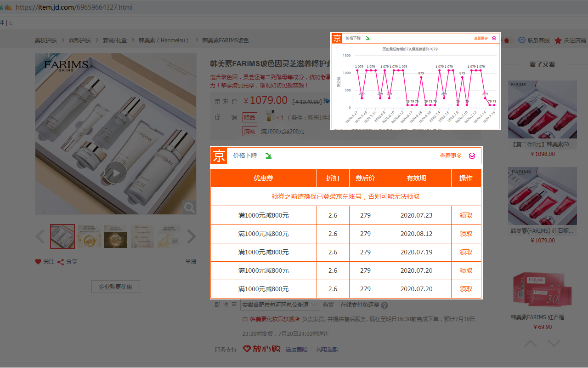Click the browser address bar URL
The width and height of the screenshot is (588, 368).
74,7
